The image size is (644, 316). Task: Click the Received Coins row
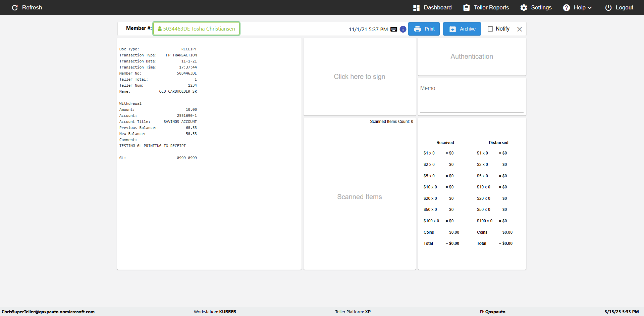(x=441, y=232)
